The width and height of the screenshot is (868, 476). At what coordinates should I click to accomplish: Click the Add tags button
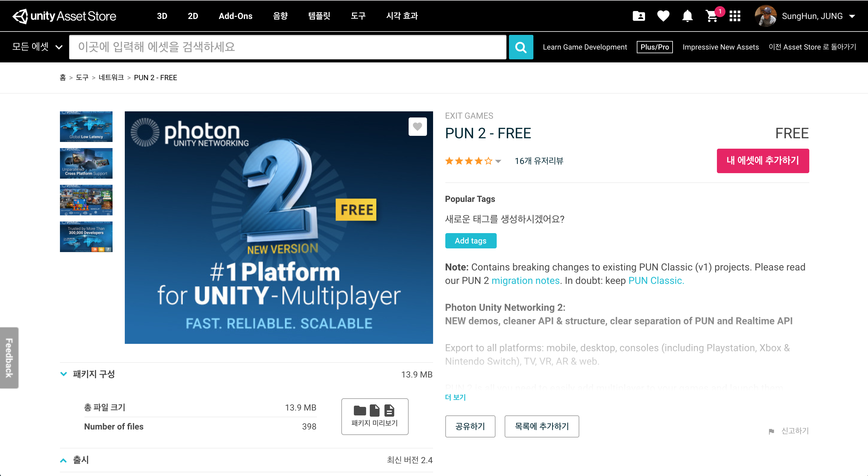click(x=470, y=241)
